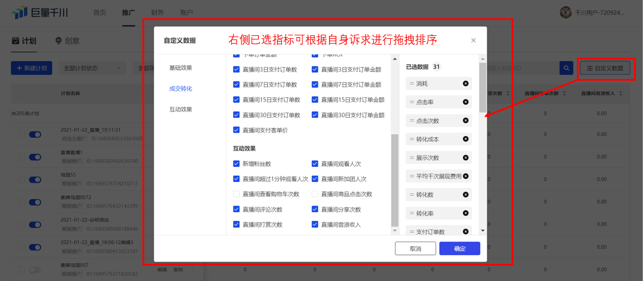Viewport: 644px width, 281px height.
Task: Uncheck 直播间评论次数 metric
Action: [x=236, y=209]
